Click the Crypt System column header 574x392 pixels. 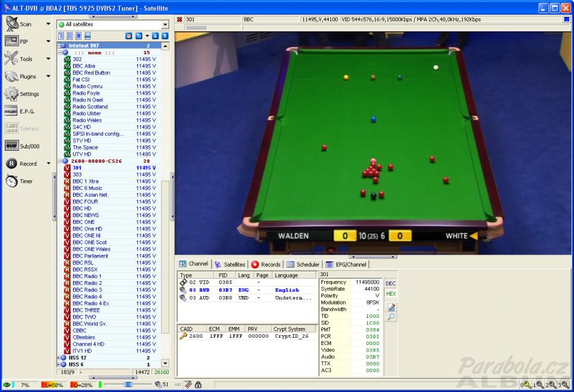point(294,329)
